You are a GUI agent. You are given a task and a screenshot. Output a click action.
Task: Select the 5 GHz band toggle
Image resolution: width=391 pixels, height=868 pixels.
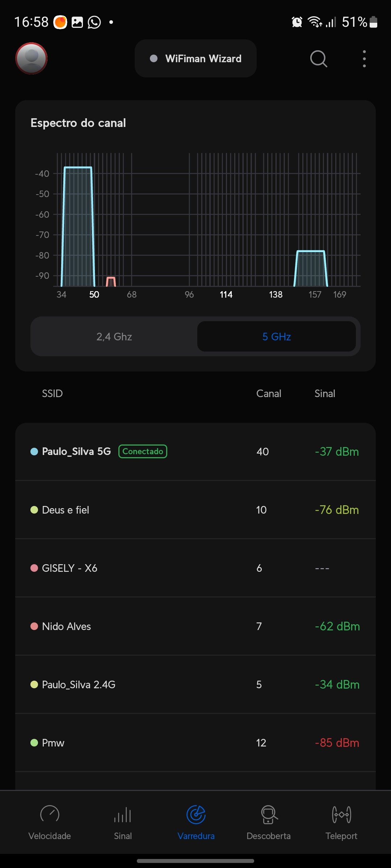click(x=277, y=337)
